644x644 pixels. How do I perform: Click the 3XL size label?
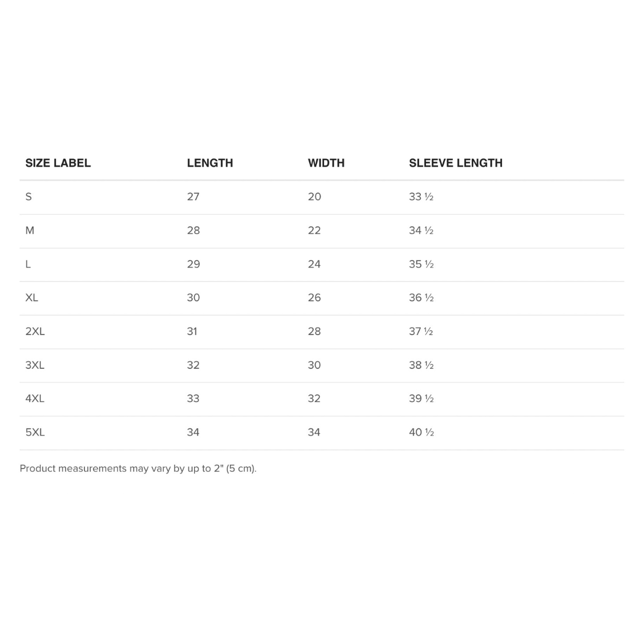coord(35,365)
